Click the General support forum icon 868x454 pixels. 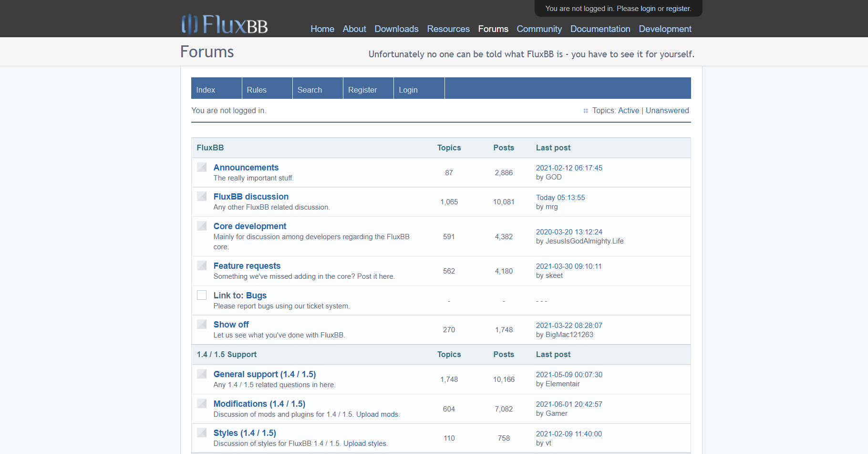coord(202,374)
